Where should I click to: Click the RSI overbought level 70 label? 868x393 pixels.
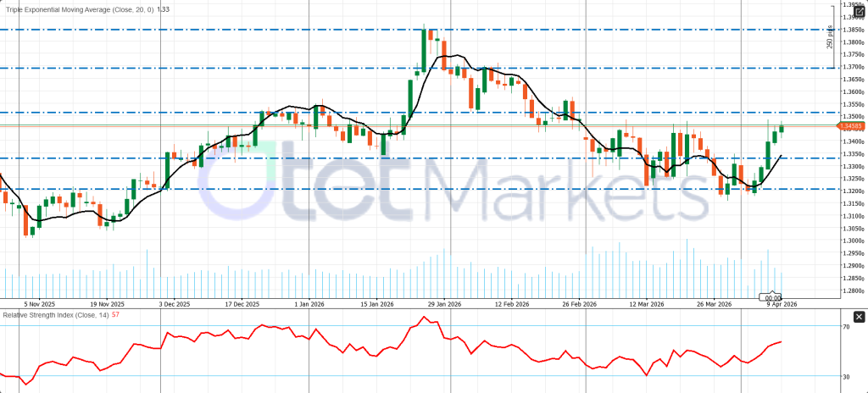click(x=846, y=326)
